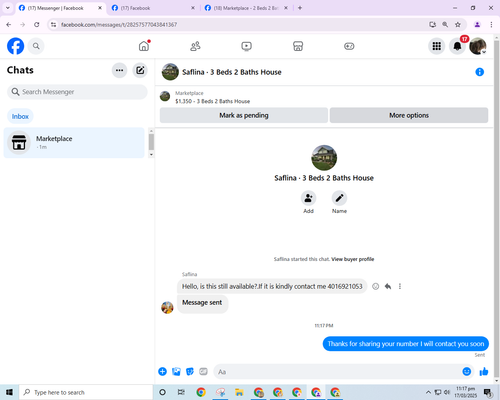Open File Explorer from the taskbar

pos(239,392)
